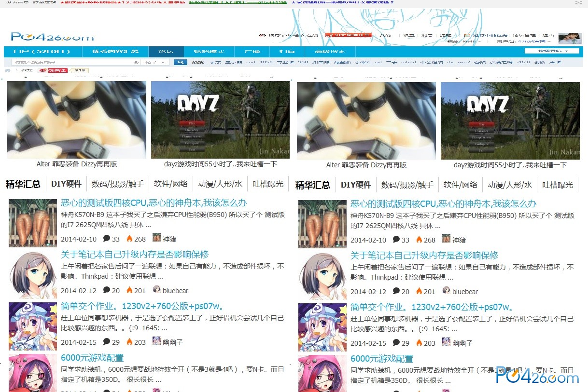Click the flame icon beside 201, right column
This screenshot has height=392, width=588.
coord(419,291)
